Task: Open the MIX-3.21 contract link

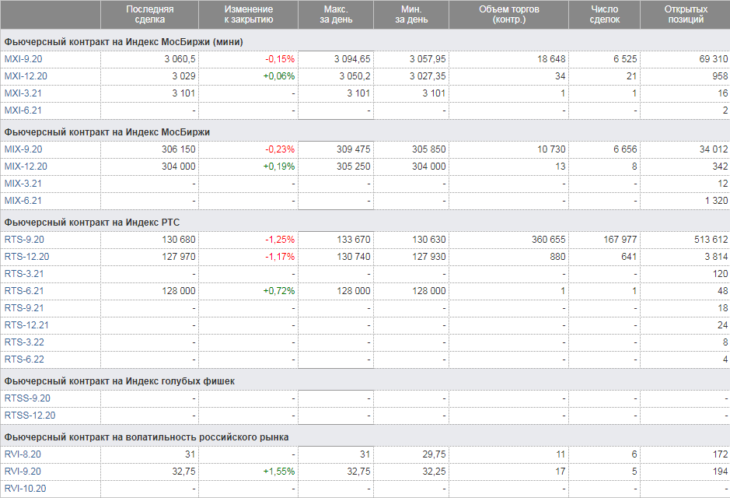Action: click(23, 184)
